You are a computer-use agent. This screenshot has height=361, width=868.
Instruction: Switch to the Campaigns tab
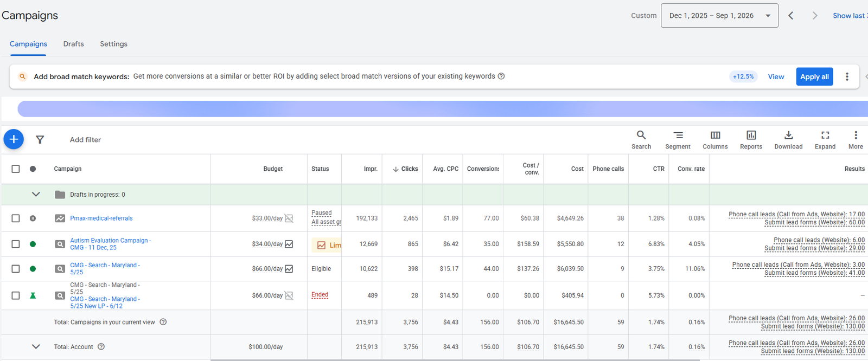28,44
